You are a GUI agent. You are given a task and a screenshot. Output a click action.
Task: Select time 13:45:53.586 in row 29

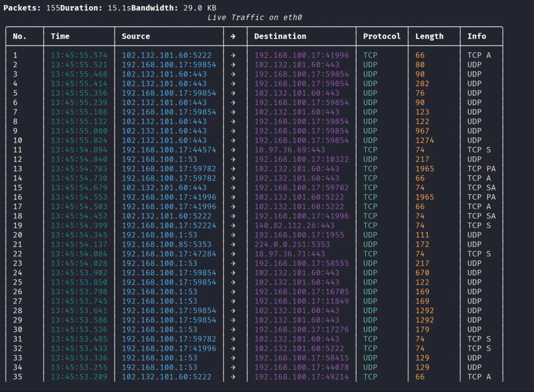click(79, 320)
